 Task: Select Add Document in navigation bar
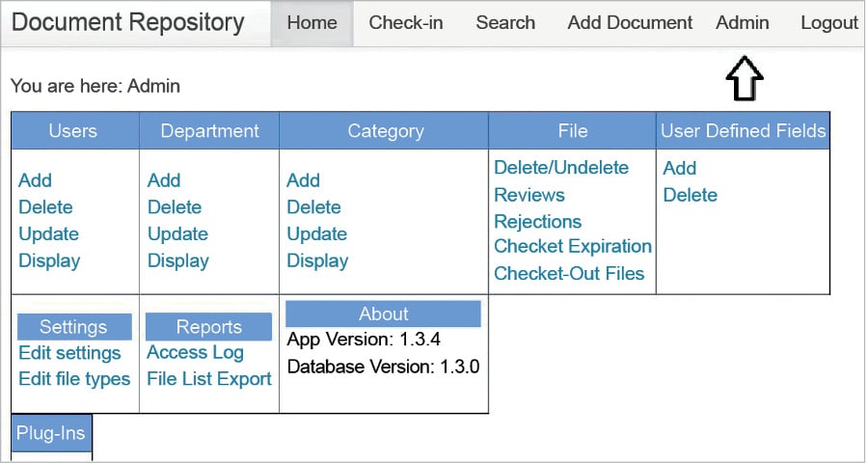tap(630, 23)
